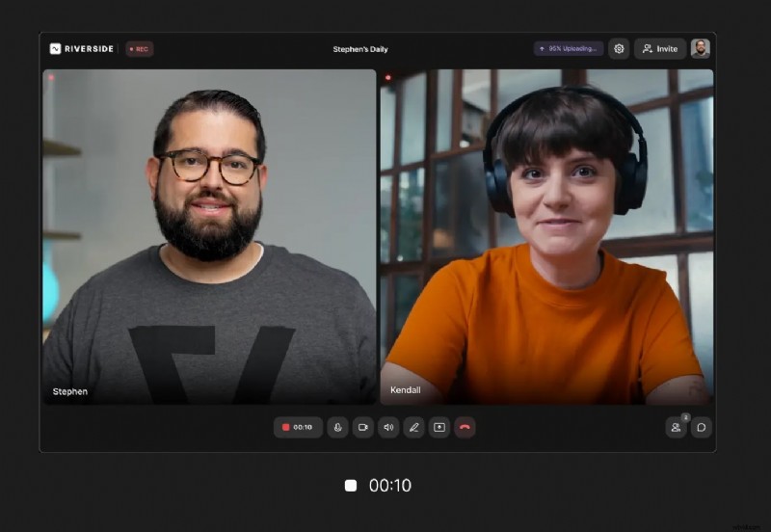Click the REC recording indicator badge
771x532 pixels.
tap(139, 49)
